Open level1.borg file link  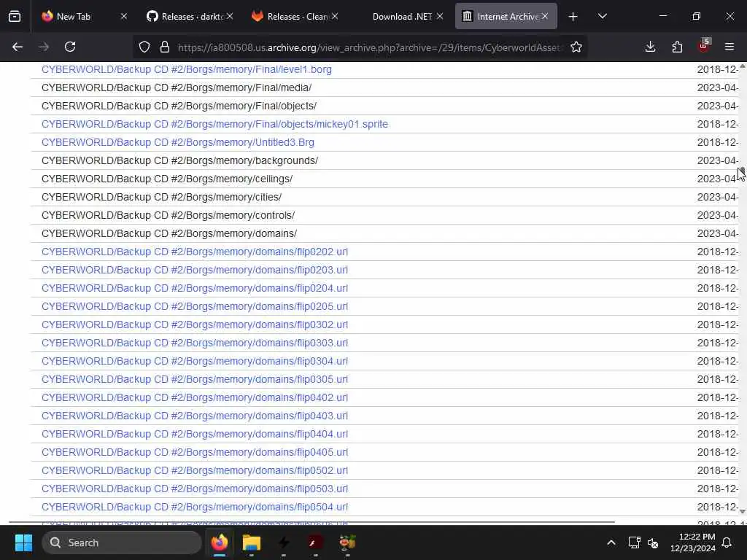pos(186,69)
